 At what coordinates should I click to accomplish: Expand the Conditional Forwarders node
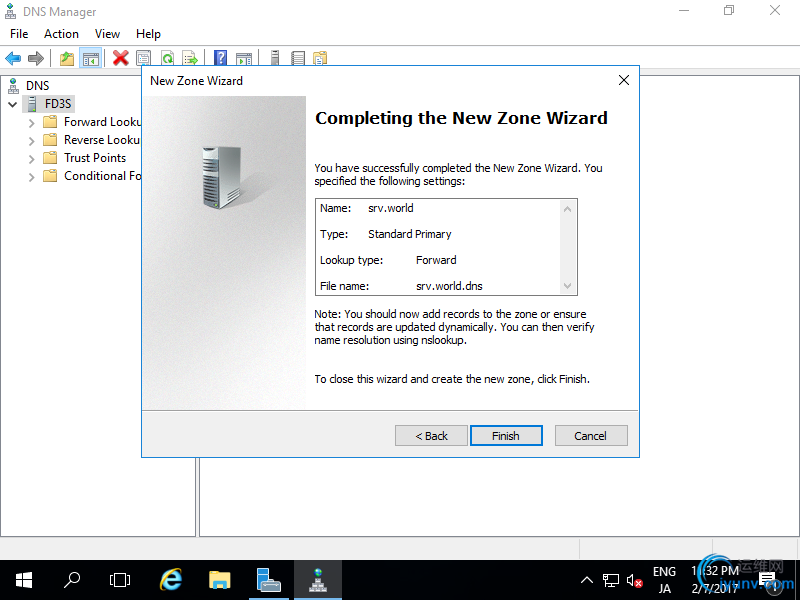point(32,177)
